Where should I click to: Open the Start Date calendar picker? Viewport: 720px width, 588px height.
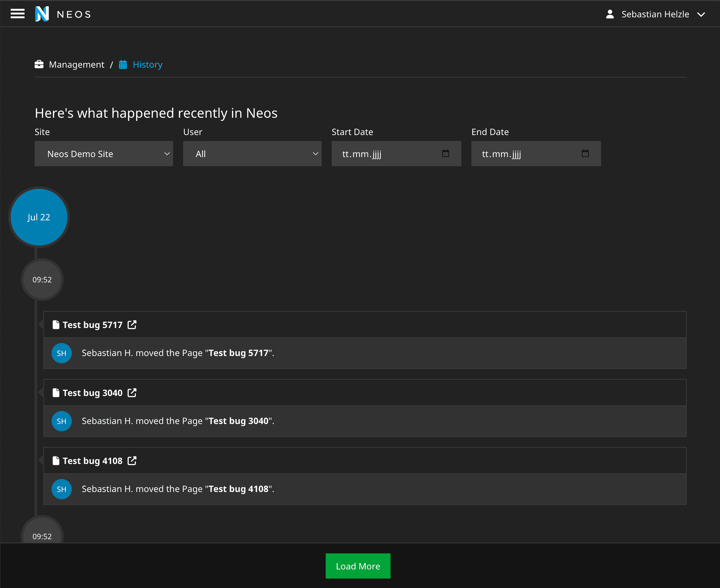446,154
